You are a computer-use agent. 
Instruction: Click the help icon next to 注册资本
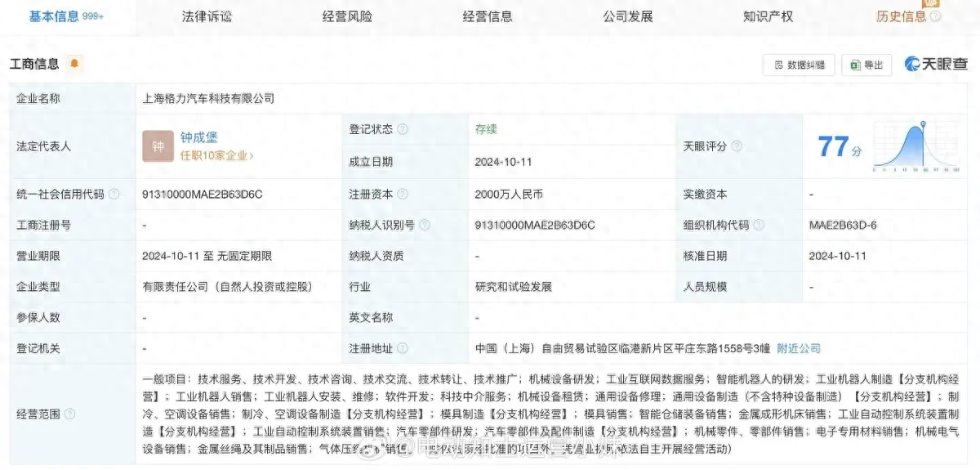pyautogui.click(x=403, y=195)
